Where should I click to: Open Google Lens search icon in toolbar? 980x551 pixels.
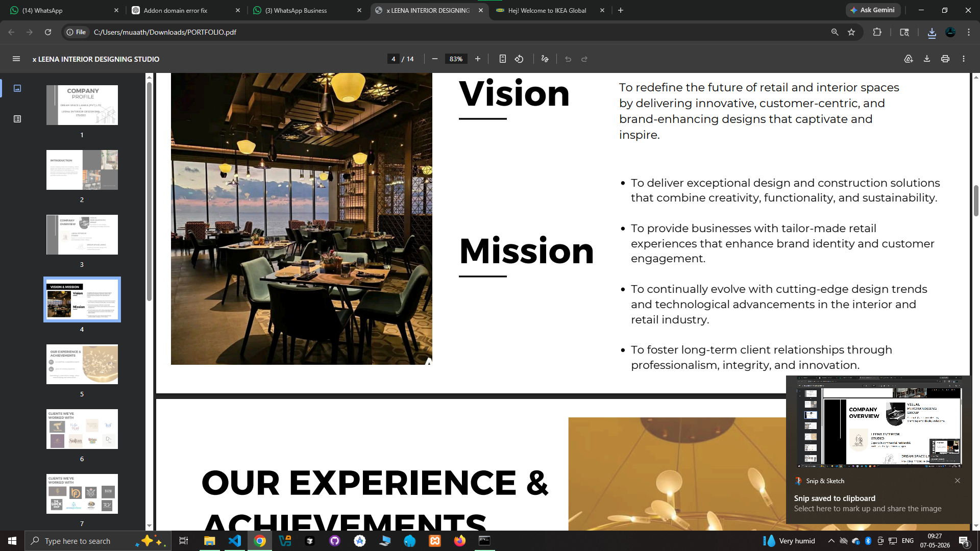(904, 32)
